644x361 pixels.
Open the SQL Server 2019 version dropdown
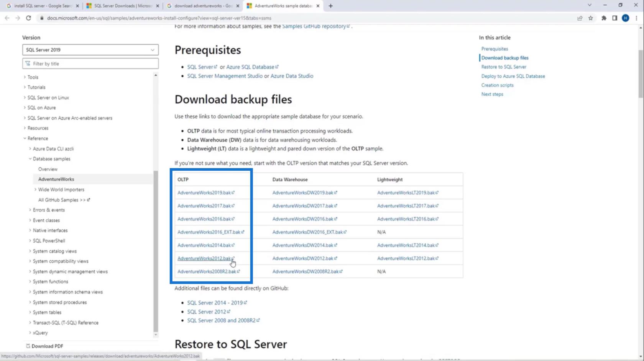(x=90, y=50)
